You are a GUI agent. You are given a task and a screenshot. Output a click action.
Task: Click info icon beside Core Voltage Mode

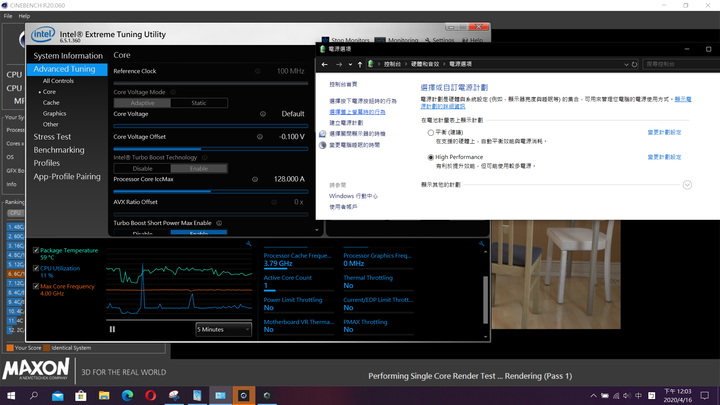click(173, 92)
